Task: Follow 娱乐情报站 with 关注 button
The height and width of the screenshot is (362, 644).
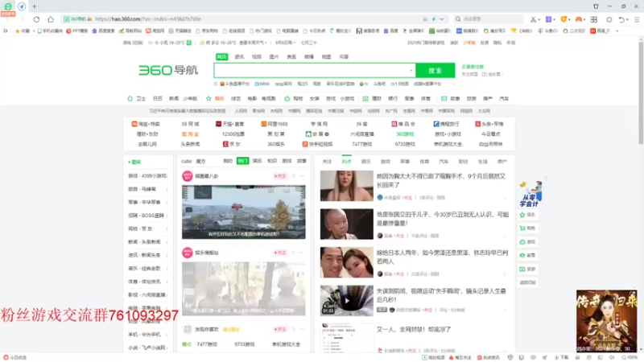Action: [x=280, y=253]
